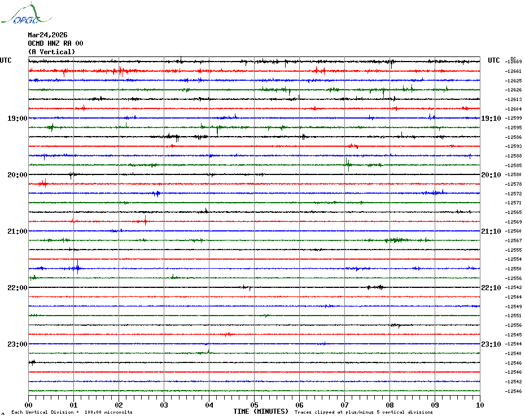
Task: Click the Each Vertical Division scale note
Action: [72, 413]
